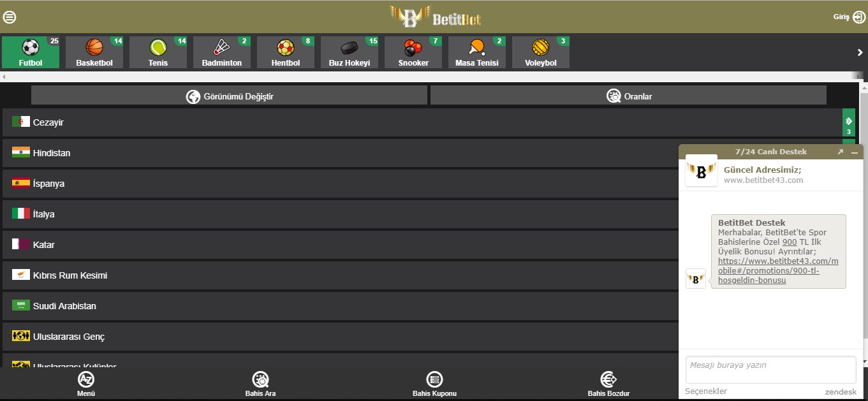Open Masa Tenisi sport category

coord(477,52)
